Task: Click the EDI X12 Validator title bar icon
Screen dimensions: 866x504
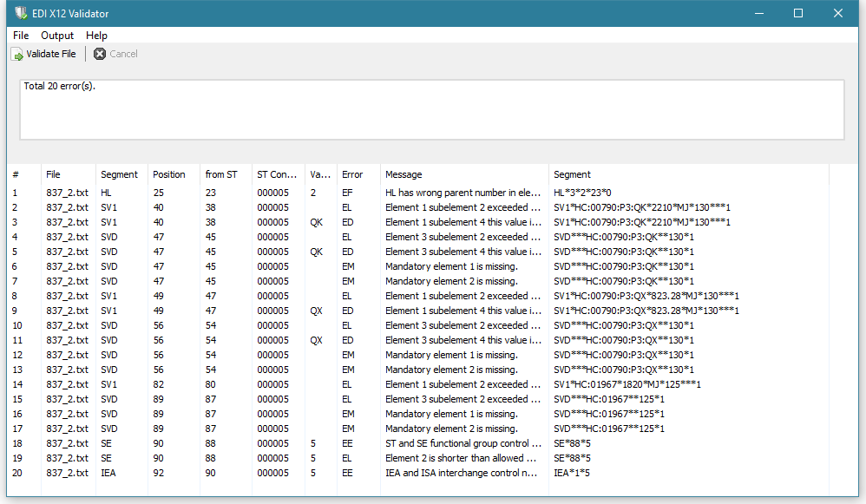Action: [16, 13]
